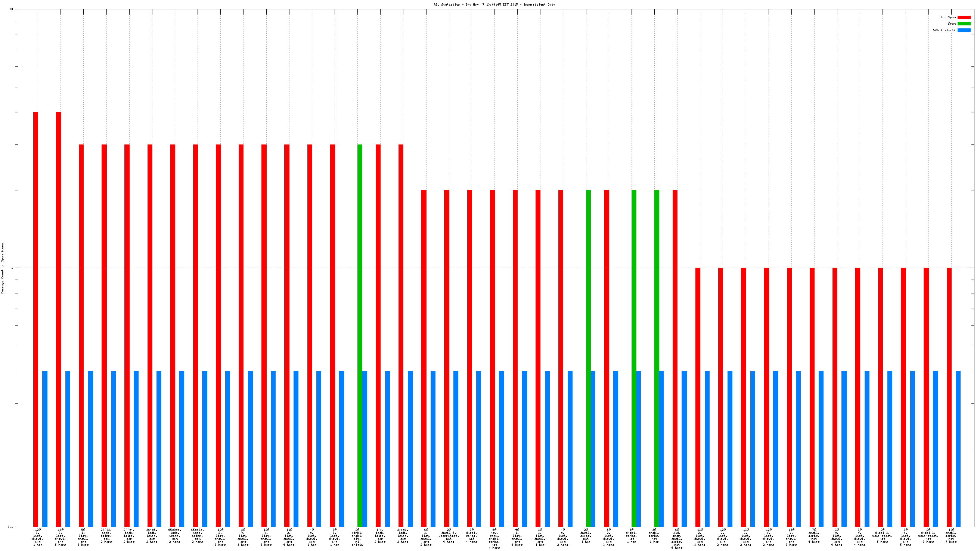Click the Not Spam legend text
This screenshot has width=980, height=551.
(948, 18)
